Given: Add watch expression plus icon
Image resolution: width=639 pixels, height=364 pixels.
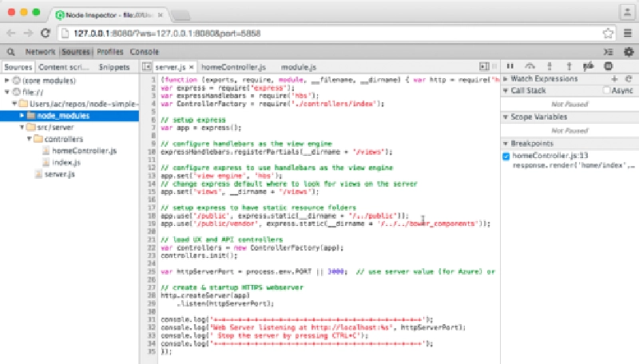Looking at the screenshot, I should pyautogui.click(x=614, y=78).
